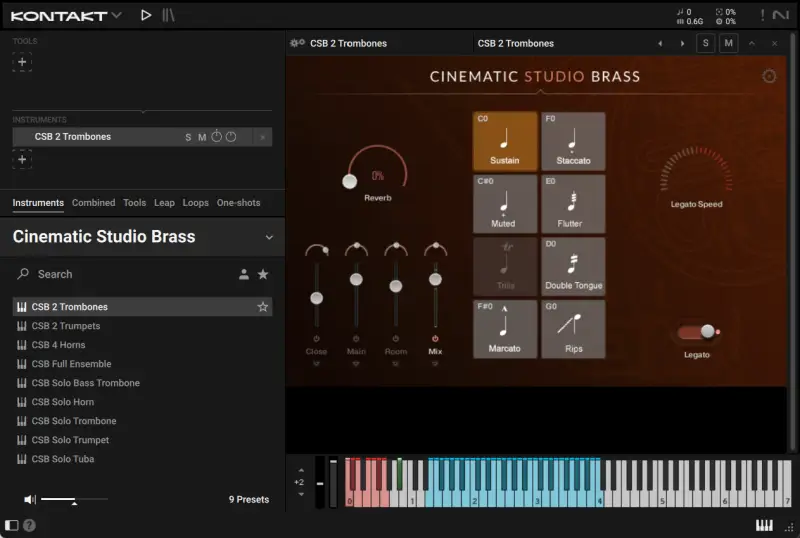
Task: Filter by user presets icon
Action: click(244, 274)
